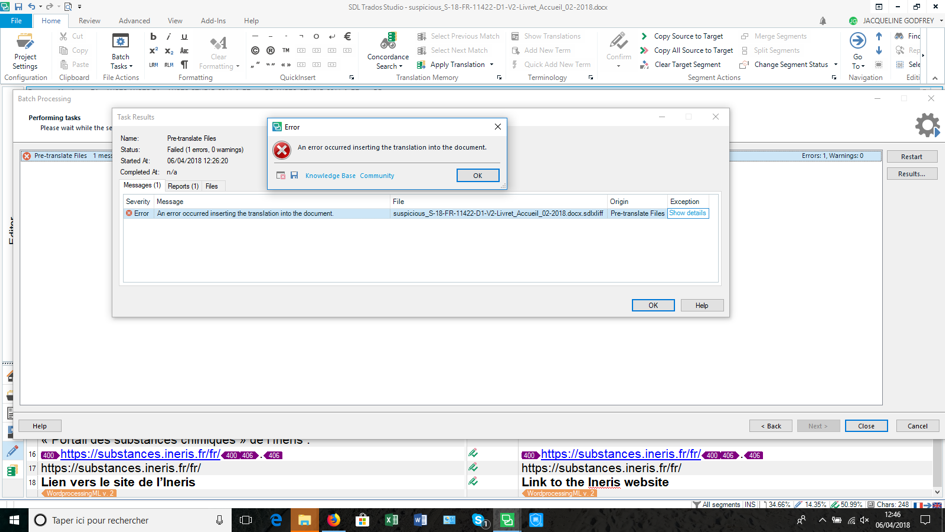The image size is (945, 532).
Task: Open Project Settings in the ribbon
Action: (25, 51)
